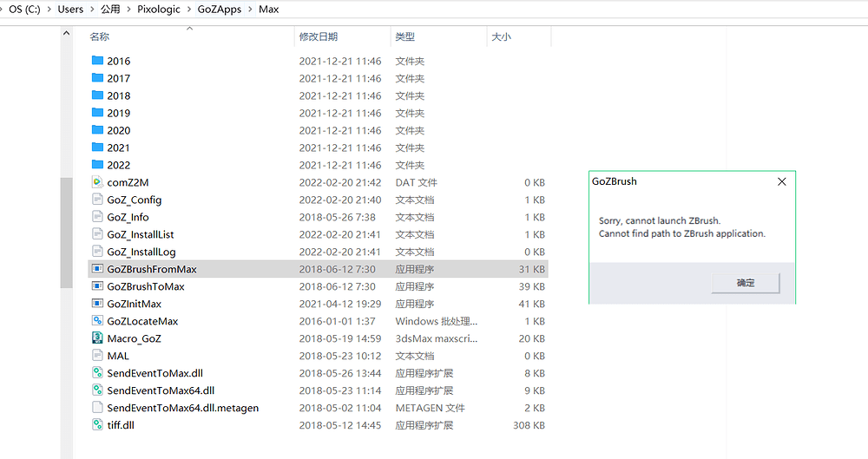Select file name GoZLocateMax
This screenshot has height=459, width=868.
143,321
